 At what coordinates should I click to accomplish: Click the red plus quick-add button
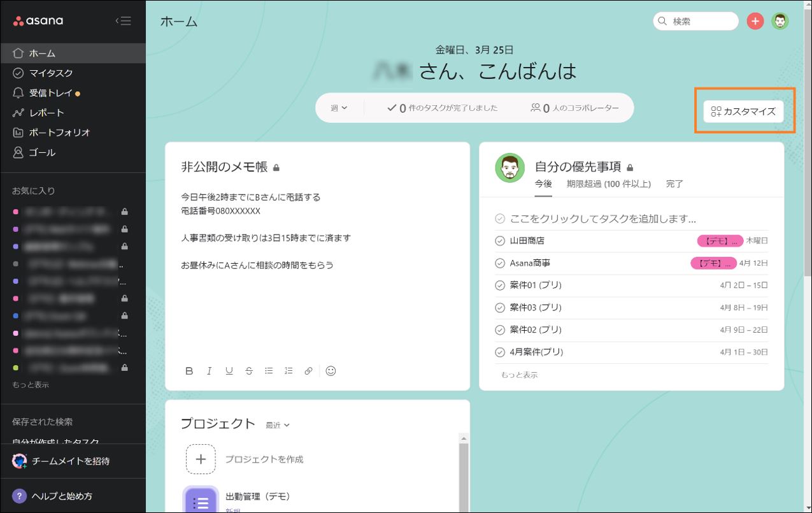click(755, 21)
